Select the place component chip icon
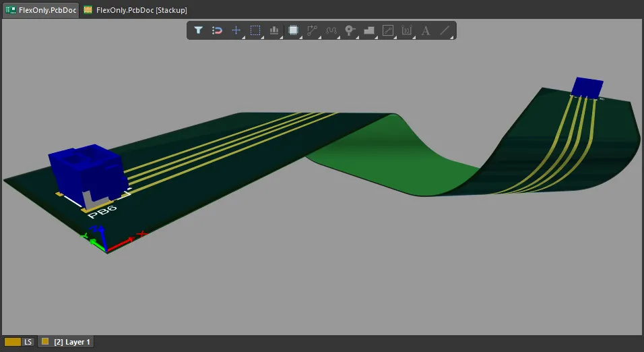This screenshot has height=352, width=644. (x=293, y=30)
